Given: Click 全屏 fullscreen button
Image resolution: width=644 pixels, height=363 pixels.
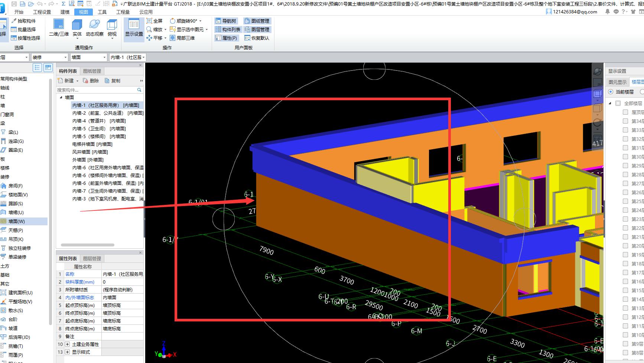Looking at the screenshot, I should [x=155, y=21].
